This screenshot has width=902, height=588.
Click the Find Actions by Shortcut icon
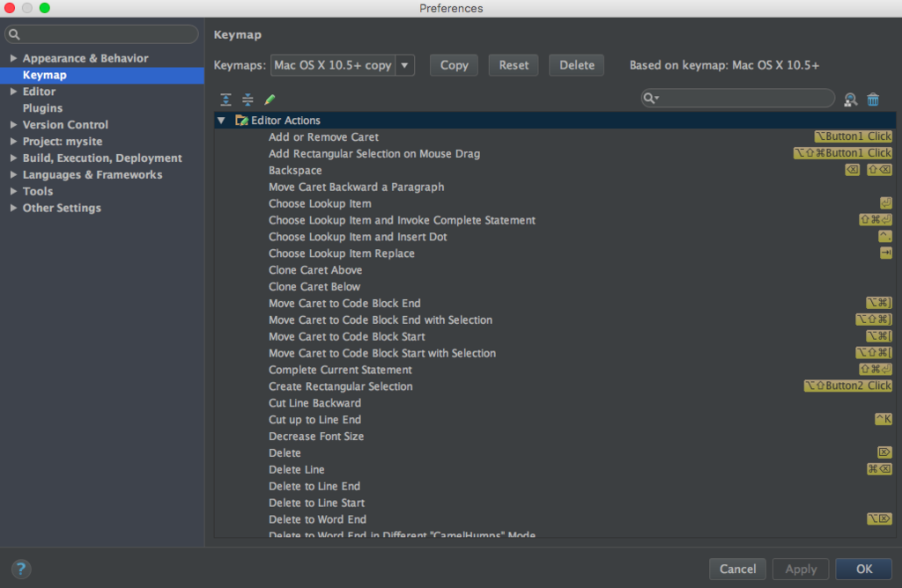coord(850,99)
